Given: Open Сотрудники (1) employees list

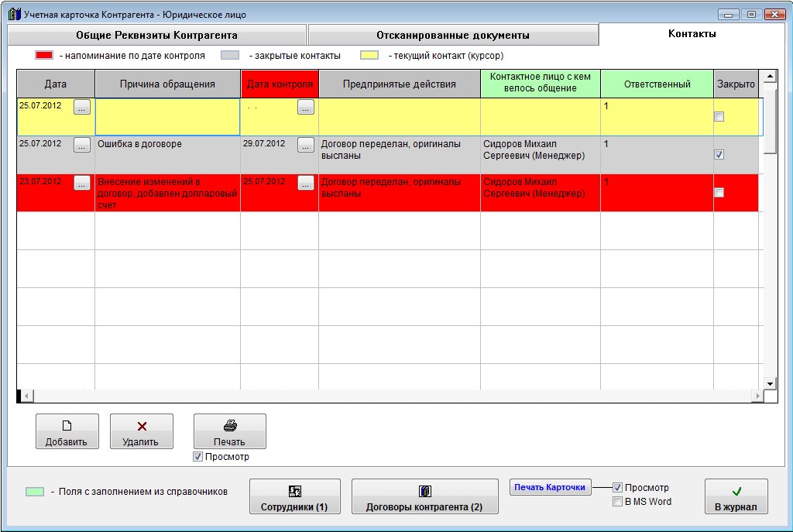Looking at the screenshot, I should 295,496.
